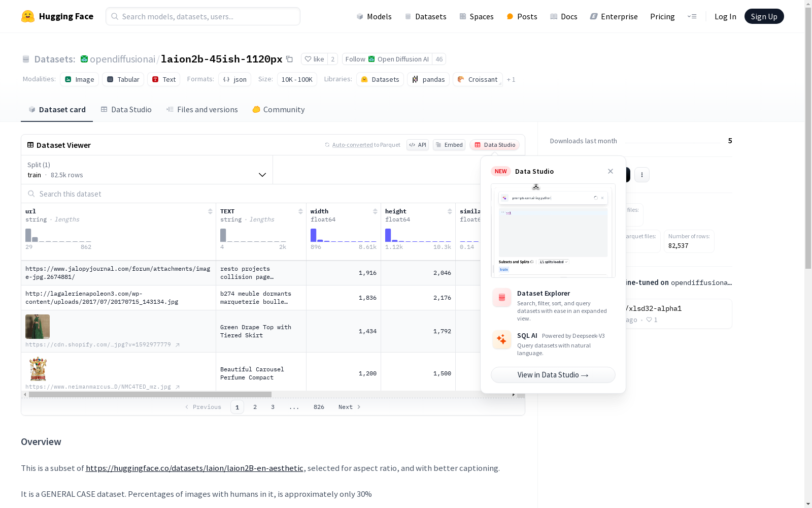
Task: Follow Open Diffusion AI
Action: (x=387, y=59)
